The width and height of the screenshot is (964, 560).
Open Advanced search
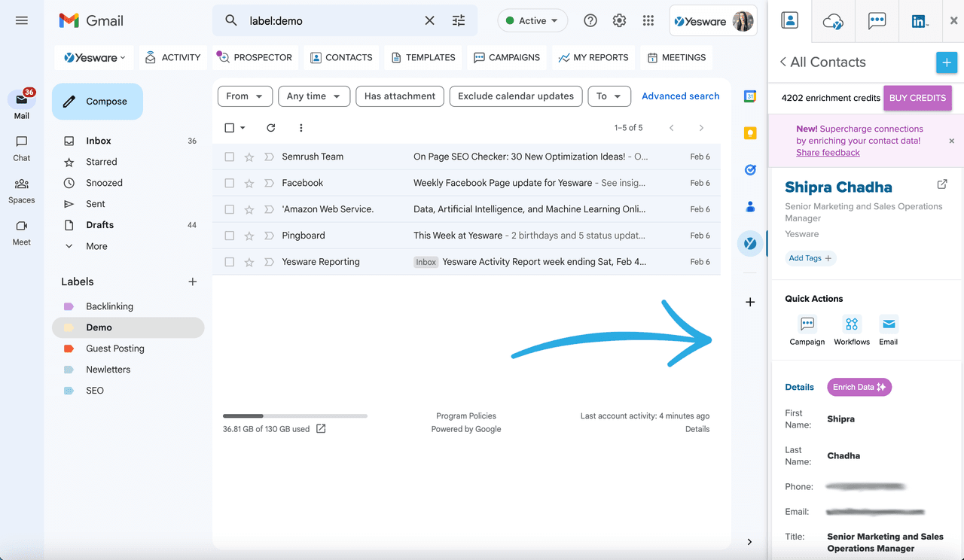point(680,96)
